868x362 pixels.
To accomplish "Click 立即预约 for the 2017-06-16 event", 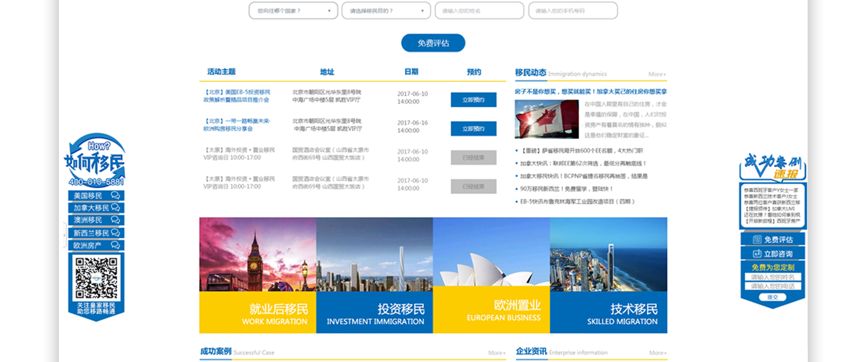I will click(473, 129).
